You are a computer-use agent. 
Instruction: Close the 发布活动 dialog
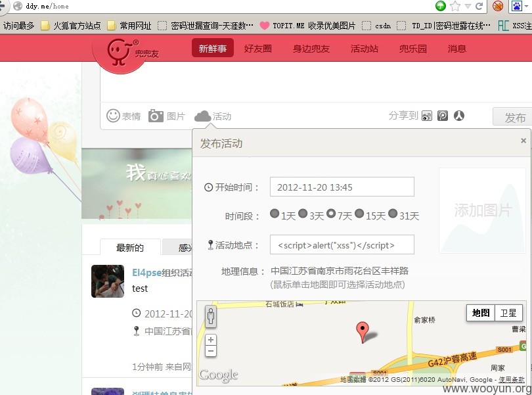523,140
